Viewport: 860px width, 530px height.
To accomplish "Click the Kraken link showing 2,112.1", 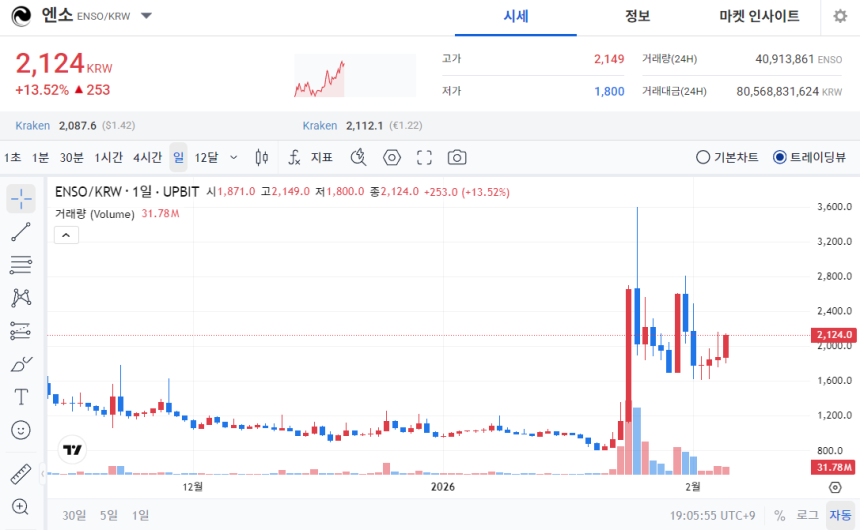I will (320, 126).
